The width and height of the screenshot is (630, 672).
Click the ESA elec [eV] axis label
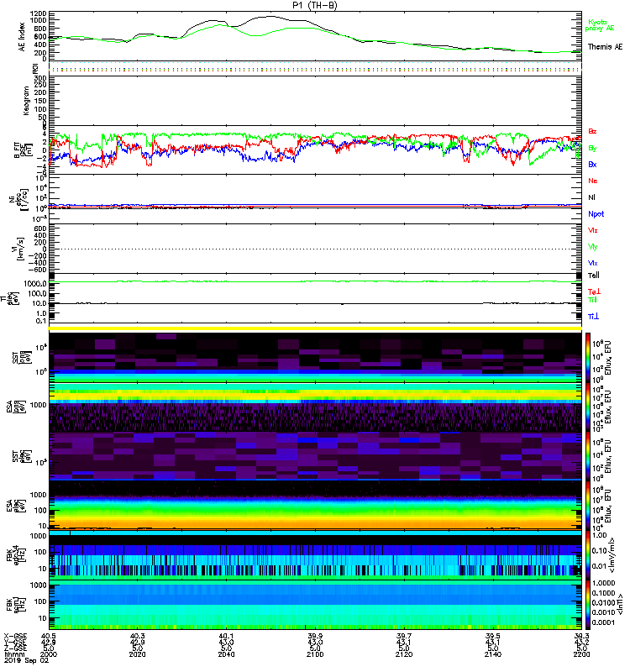click(14, 506)
